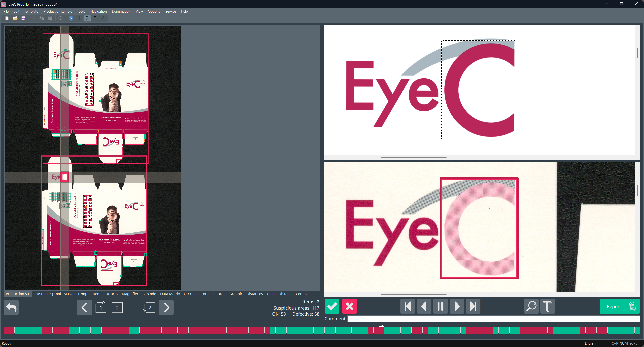Switch to the Context tab
The width and height of the screenshot is (644, 347).
[302, 294]
